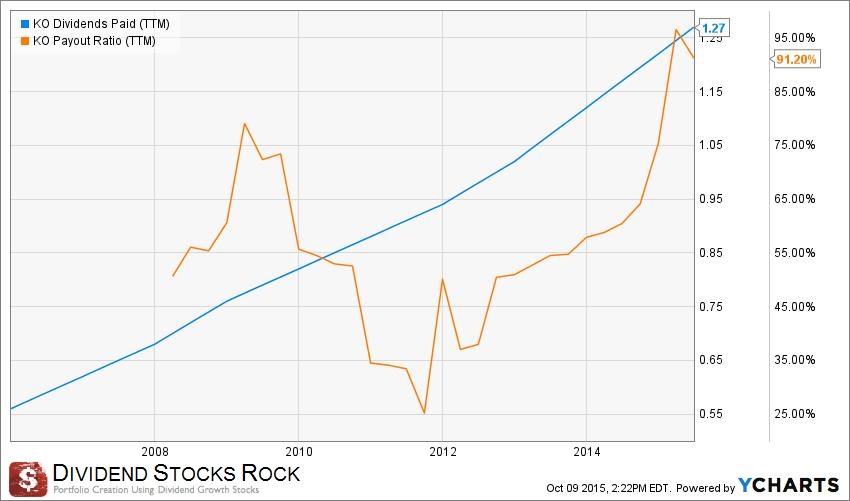
Task: Click the 1.05 label on the dividends axis
Action: click(711, 145)
